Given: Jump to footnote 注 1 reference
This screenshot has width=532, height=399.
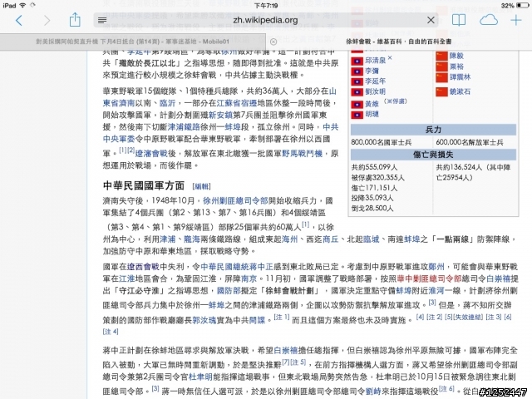Looking at the screenshot, I should pos(282,318).
